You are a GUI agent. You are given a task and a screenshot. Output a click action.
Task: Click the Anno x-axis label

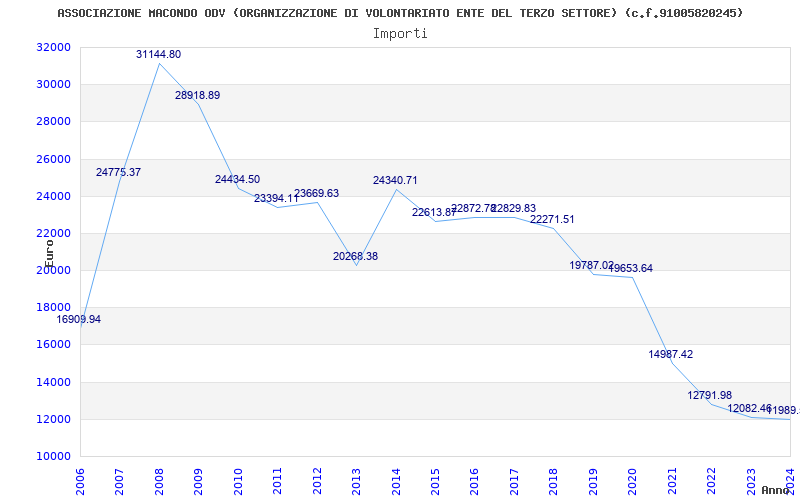[x=775, y=490]
